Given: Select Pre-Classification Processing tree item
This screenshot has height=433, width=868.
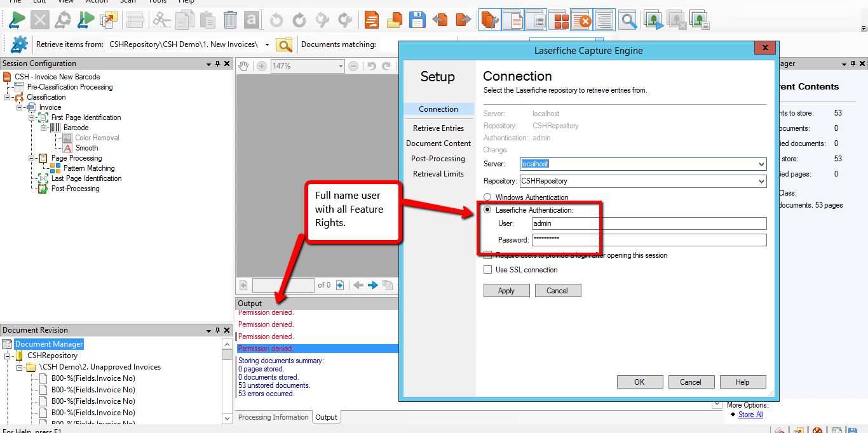Looking at the screenshot, I should tap(70, 87).
